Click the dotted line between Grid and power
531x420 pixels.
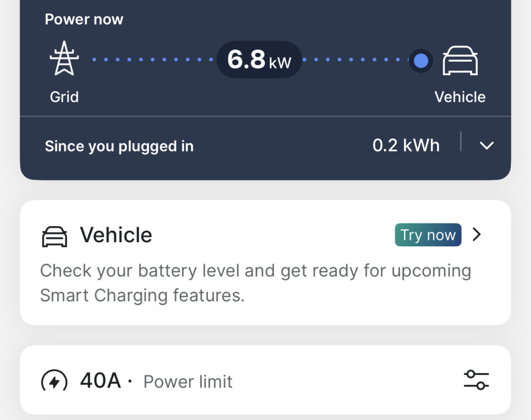153,60
